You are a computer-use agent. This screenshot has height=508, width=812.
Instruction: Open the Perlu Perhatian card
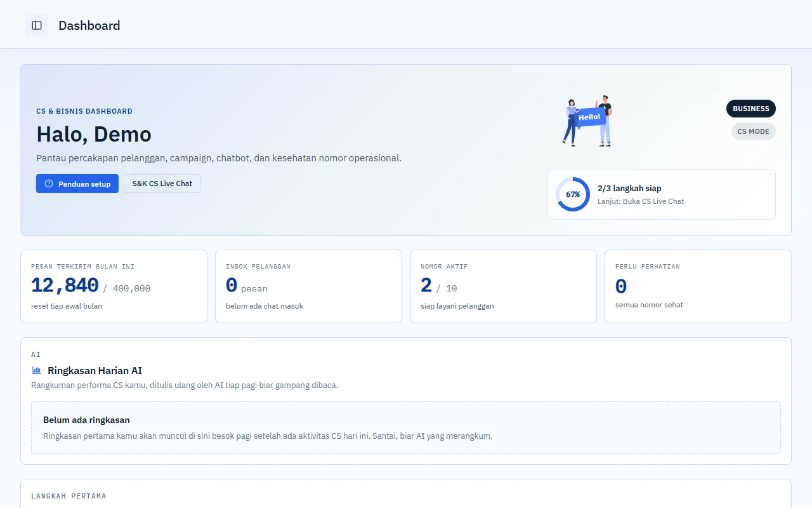point(698,286)
